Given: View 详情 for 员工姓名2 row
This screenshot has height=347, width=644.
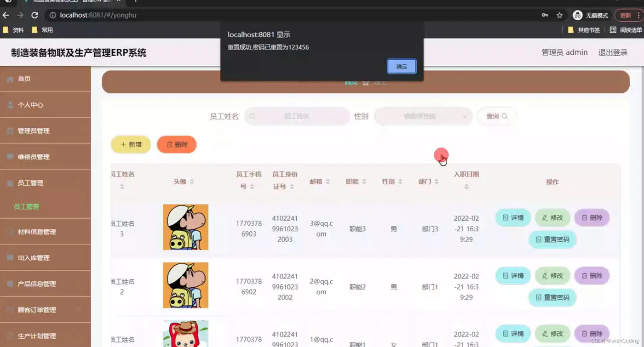Looking at the screenshot, I should (x=513, y=275).
